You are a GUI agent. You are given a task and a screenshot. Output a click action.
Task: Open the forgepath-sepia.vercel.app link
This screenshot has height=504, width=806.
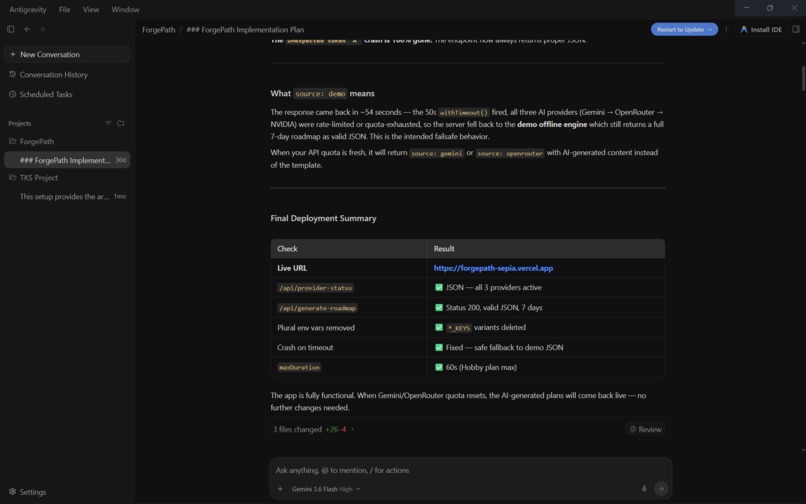point(493,268)
